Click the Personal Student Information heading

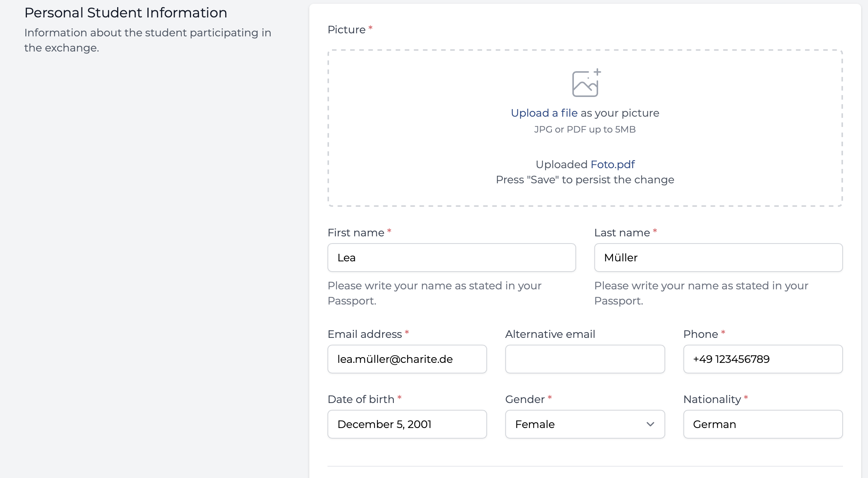click(x=126, y=13)
